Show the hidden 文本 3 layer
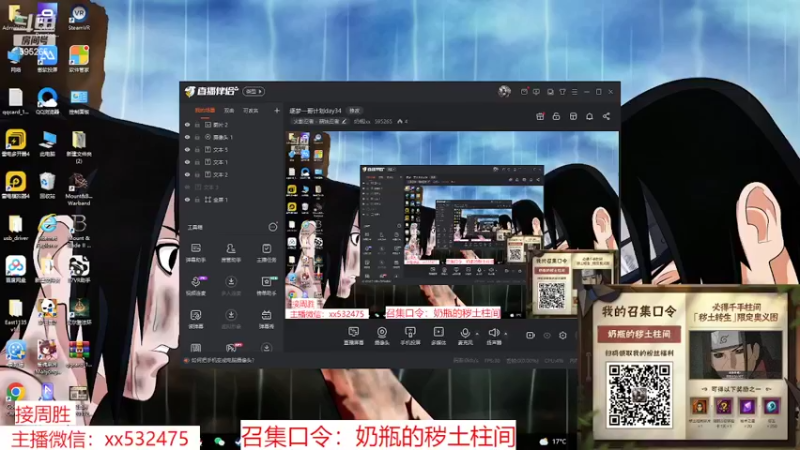Screen dimensions: 800x450 187,187
